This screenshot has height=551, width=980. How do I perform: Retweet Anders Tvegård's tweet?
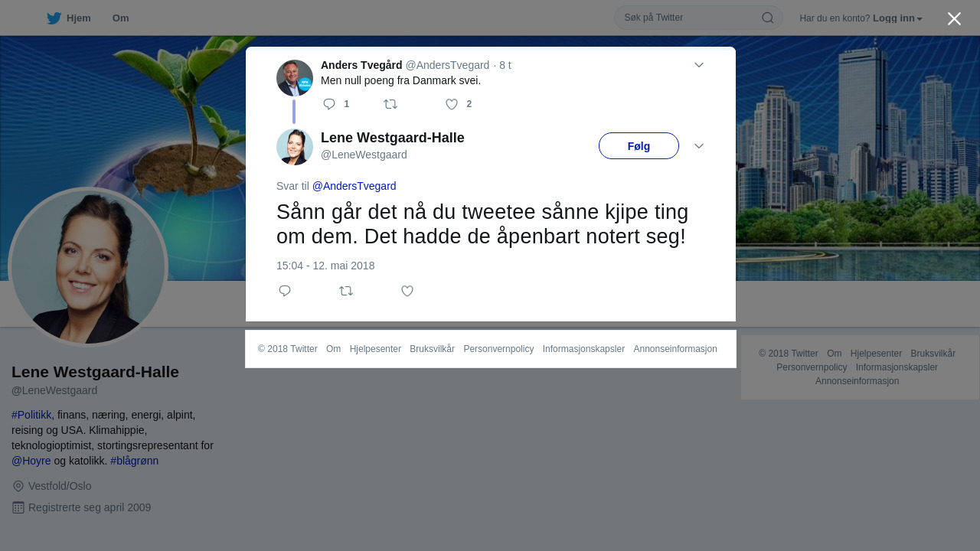tap(390, 104)
